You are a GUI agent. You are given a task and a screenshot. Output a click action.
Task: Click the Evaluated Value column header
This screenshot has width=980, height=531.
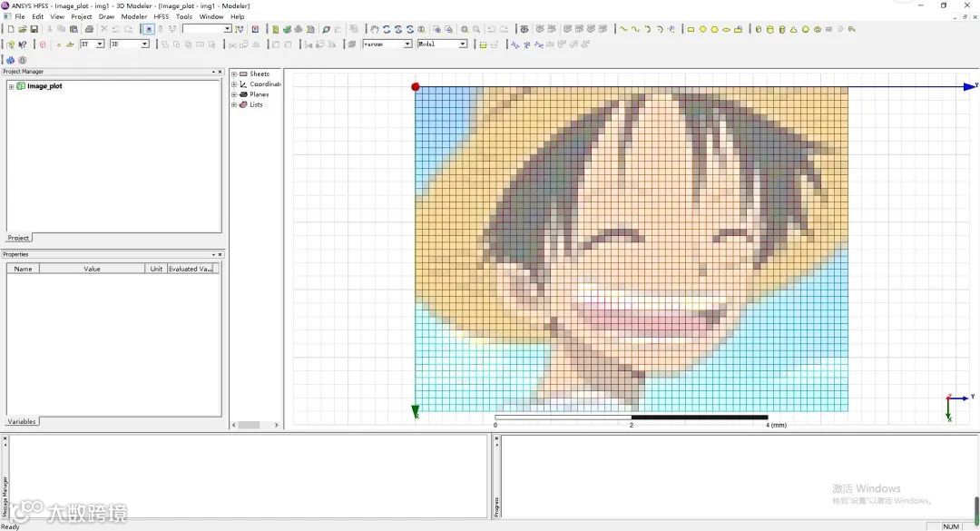click(191, 269)
